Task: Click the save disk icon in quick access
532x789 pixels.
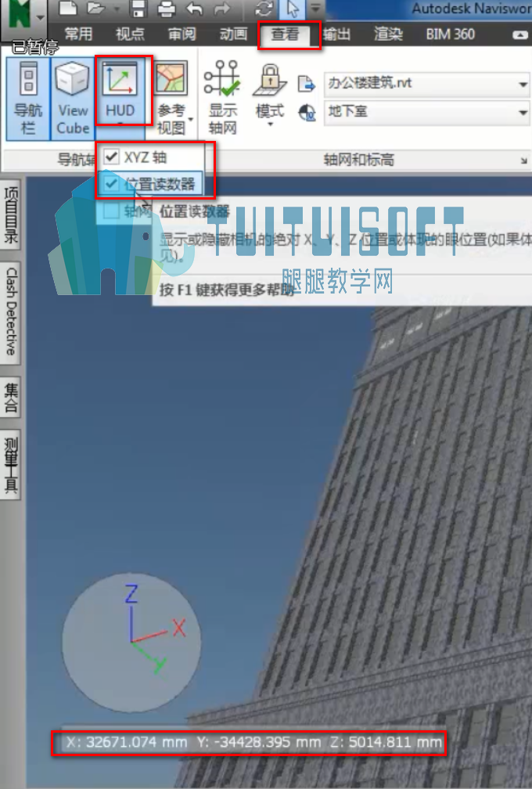Action: coord(138,9)
